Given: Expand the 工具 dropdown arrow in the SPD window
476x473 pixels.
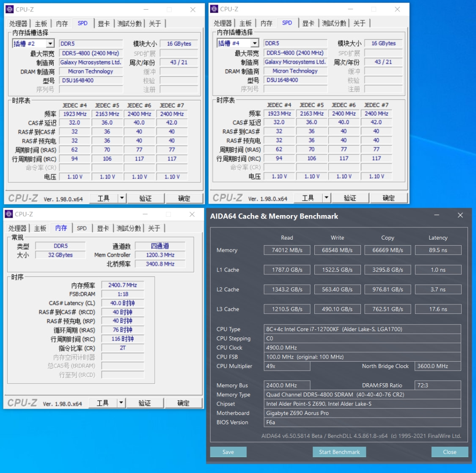Looking at the screenshot, I should click(x=122, y=198).
